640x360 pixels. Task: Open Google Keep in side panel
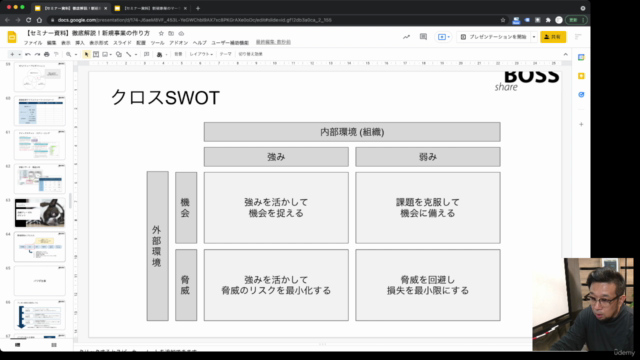[581, 76]
